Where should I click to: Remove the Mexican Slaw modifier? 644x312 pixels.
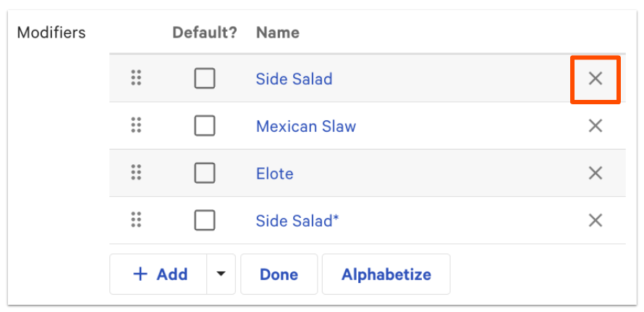[595, 126]
